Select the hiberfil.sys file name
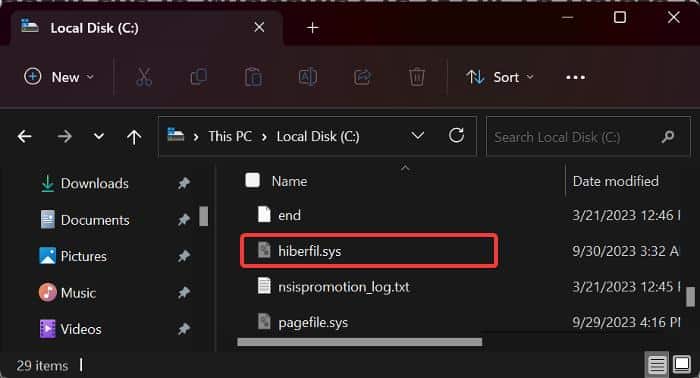This screenshot has height=378, width=700. tap(309, 251)
